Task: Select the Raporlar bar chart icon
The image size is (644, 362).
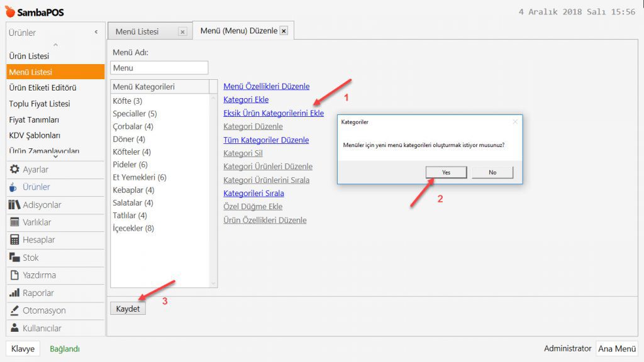Action: (14, 293)
